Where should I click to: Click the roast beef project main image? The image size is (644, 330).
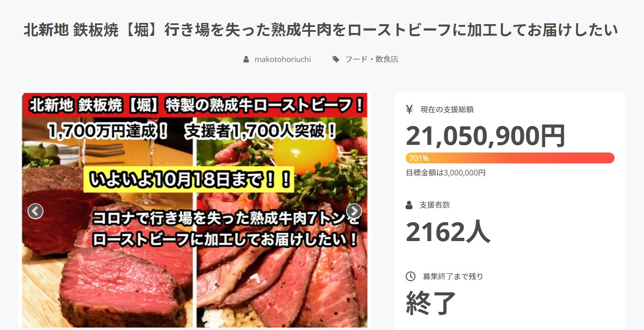[195, 210]
